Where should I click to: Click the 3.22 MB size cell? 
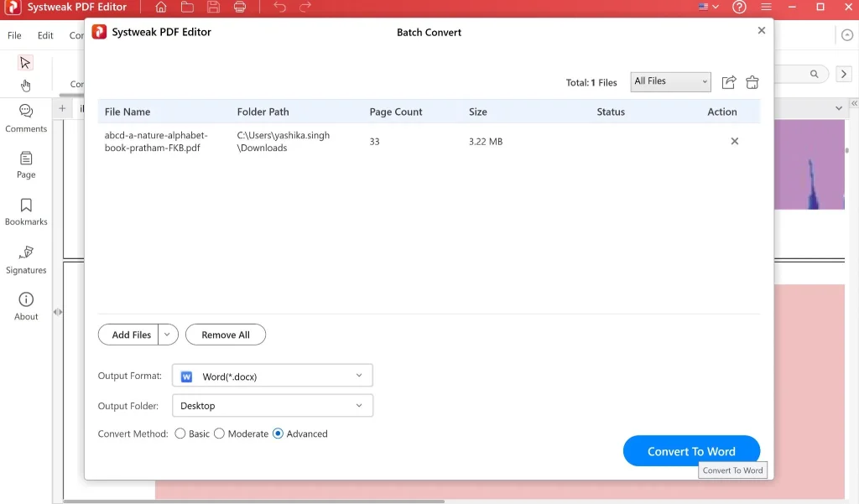[x=486, y=142]
